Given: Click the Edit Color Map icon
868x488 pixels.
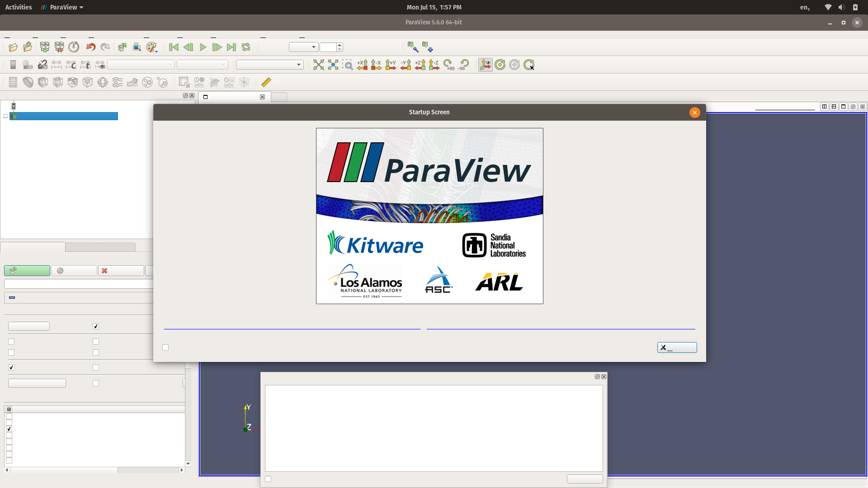Looking at the screenshot, I should (28, 65).
